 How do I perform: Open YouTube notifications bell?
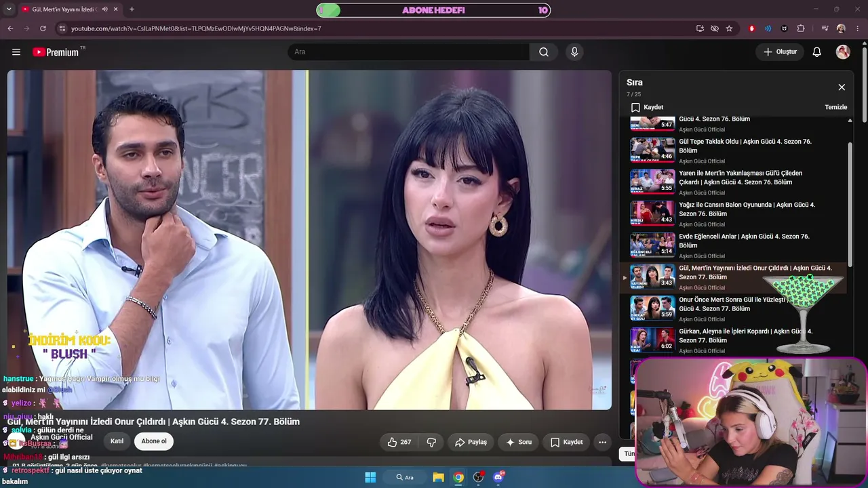[817, 52]
